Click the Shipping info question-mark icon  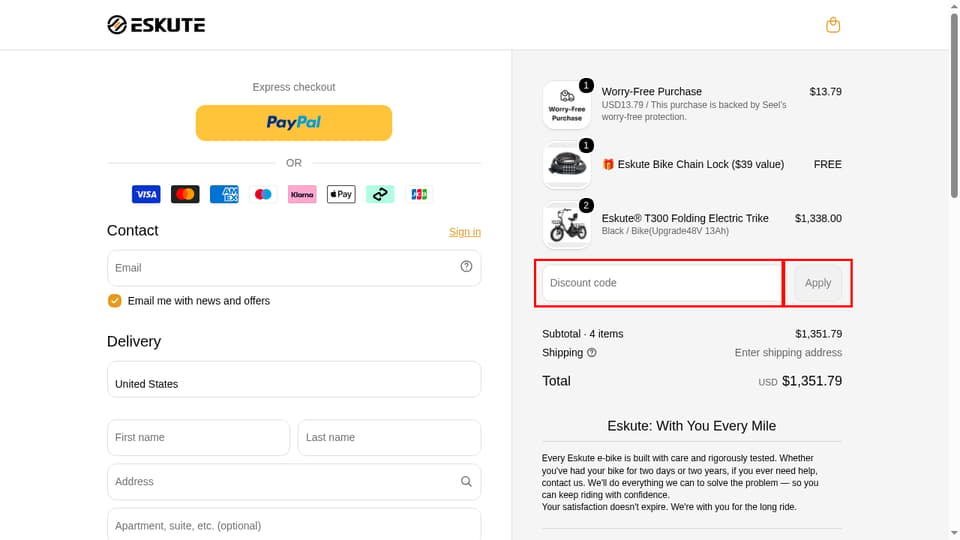point(591,353)
